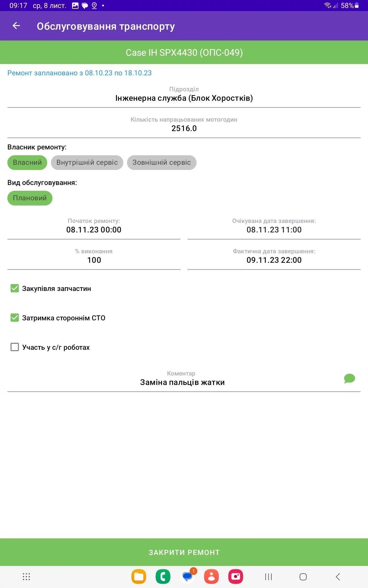368x588 pixels.
Task: Launch the pink camera app icon
Action: click(236, 577)
